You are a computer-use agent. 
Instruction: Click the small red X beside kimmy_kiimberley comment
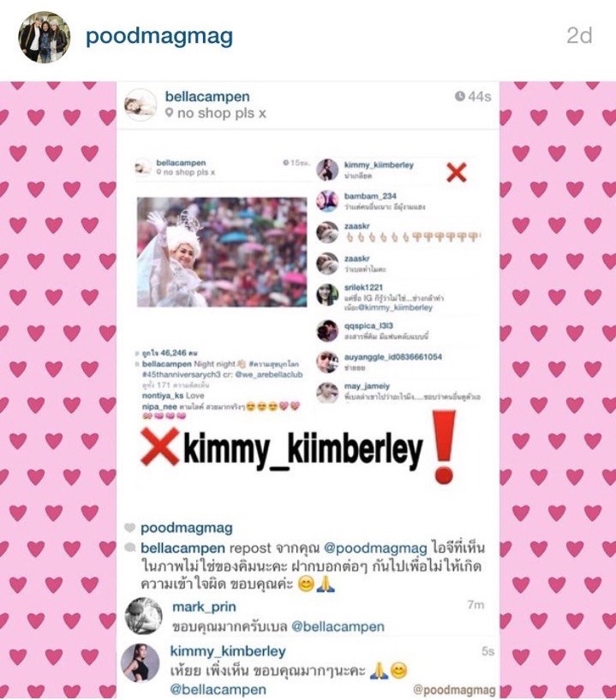(456, 172)
